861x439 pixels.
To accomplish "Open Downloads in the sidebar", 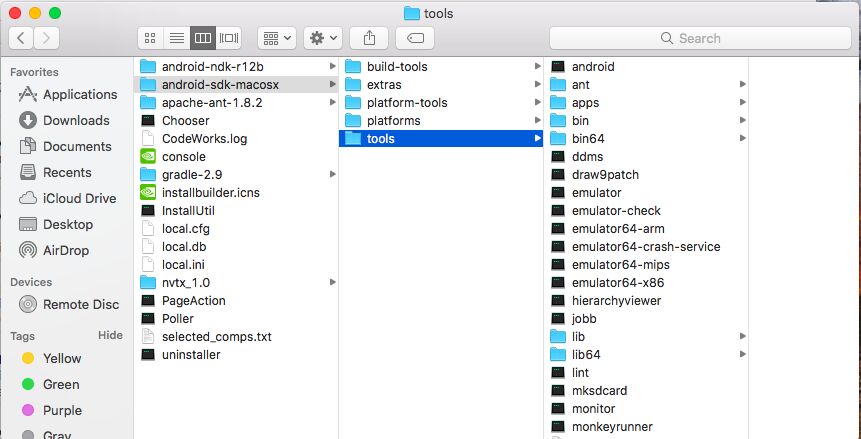I will (x=64, y=120).
